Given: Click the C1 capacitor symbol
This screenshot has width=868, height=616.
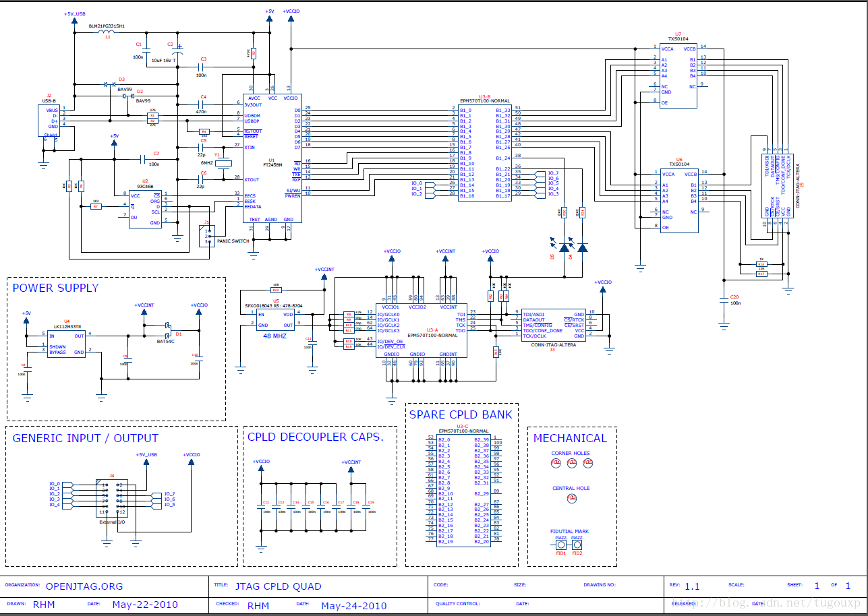Looking at the screenshot, I should [x=147, y=51].
